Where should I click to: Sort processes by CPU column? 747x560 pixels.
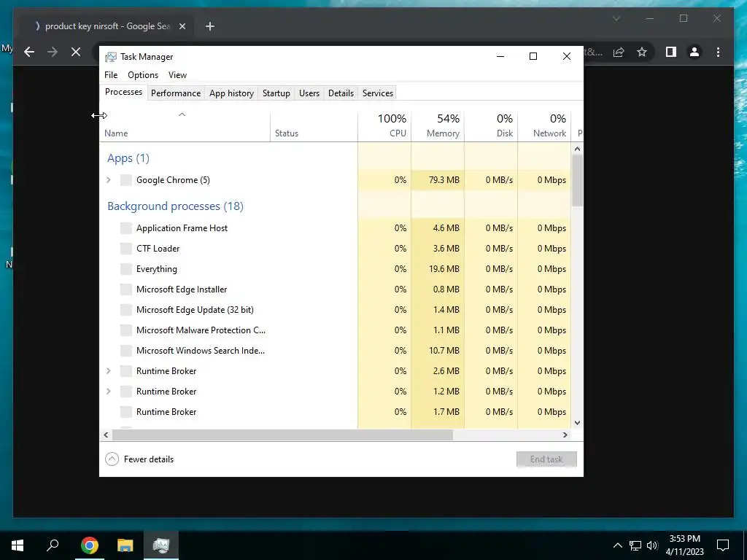(x=384, y=125)
